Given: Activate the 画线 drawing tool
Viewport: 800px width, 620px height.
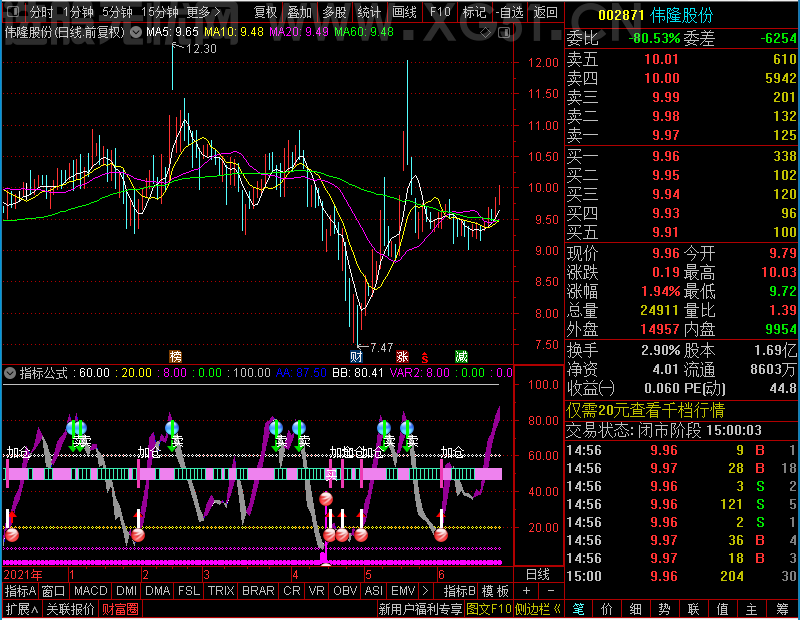Looking at the screenshot, I should coord(404,11).
